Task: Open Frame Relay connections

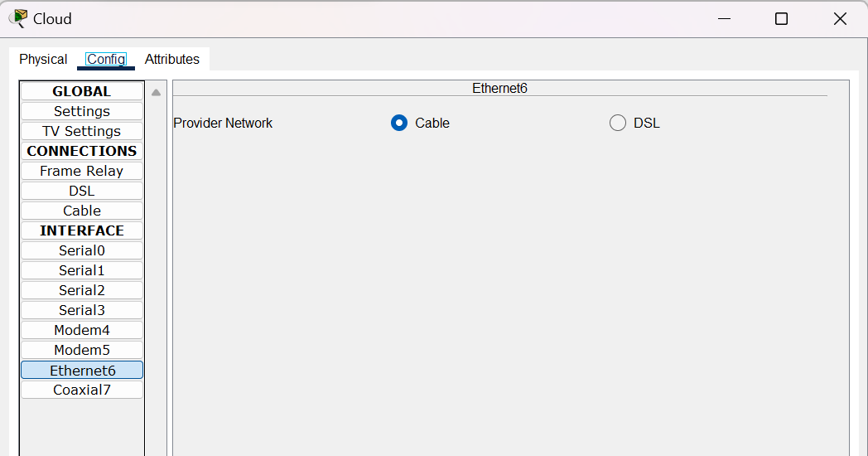Action: [x=82, y=171]
